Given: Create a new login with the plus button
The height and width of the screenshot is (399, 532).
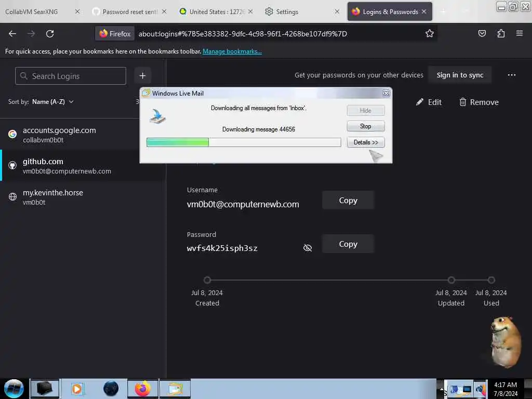Looking at the screenshot, I should tap(142, 76).
